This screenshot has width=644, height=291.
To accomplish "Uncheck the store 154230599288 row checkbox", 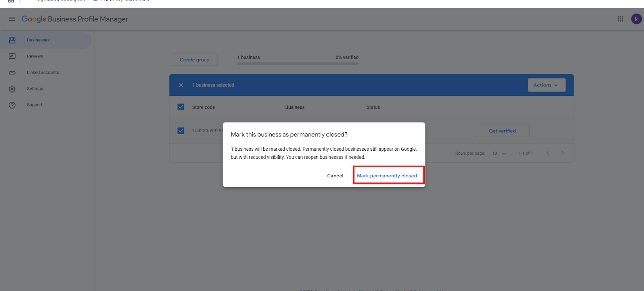I will coord(181,131).
